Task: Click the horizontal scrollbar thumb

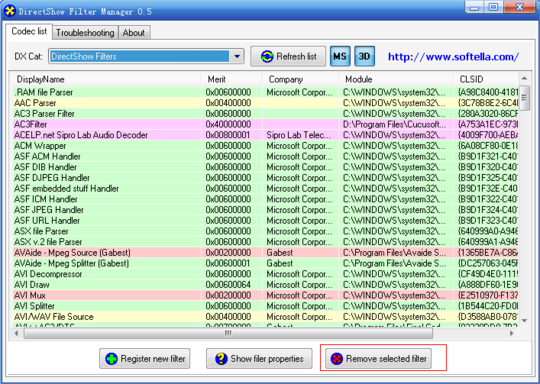Action: click(228, 333)
